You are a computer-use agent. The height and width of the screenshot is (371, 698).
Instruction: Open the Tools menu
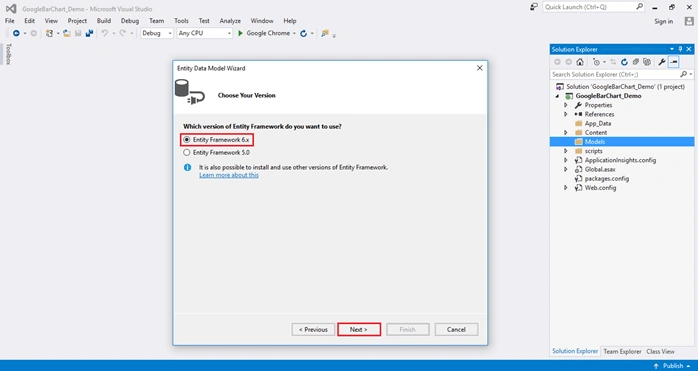(x=181, y=21)
